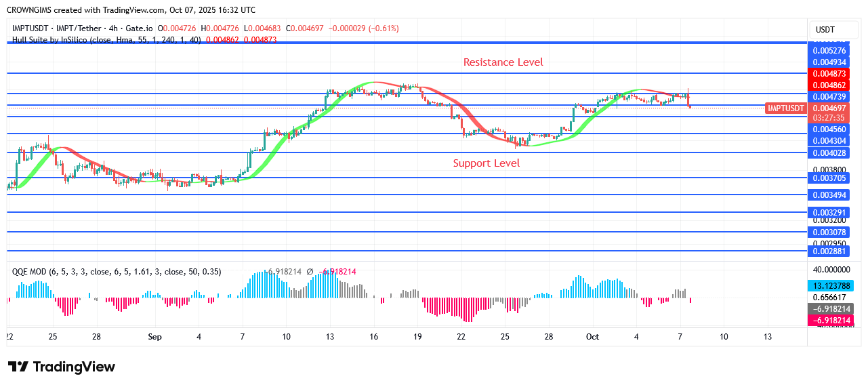
Task: Click the low value L0.004683 in header
Action: 264,28
